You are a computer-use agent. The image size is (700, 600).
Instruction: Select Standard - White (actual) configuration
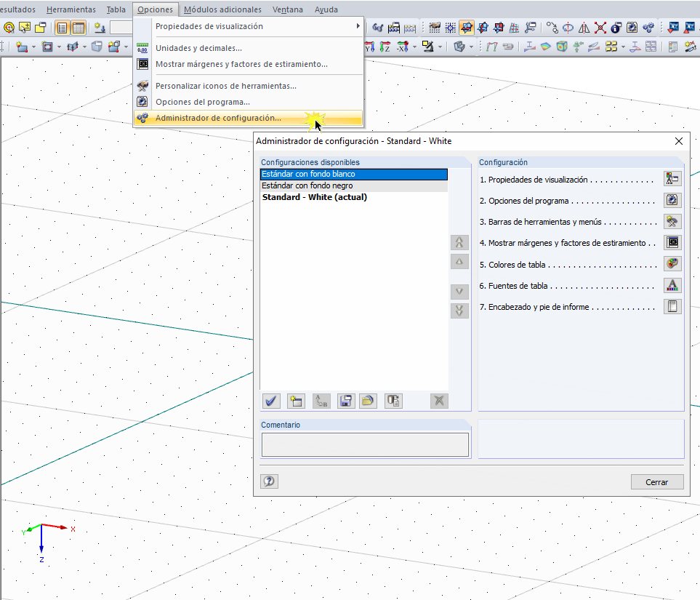point(354,197)
